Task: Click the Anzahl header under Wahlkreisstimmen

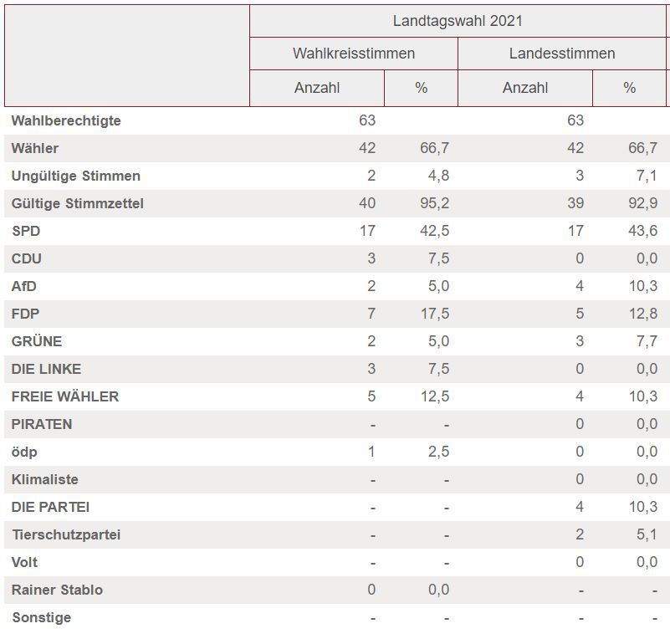Action: tap(317, 88)
